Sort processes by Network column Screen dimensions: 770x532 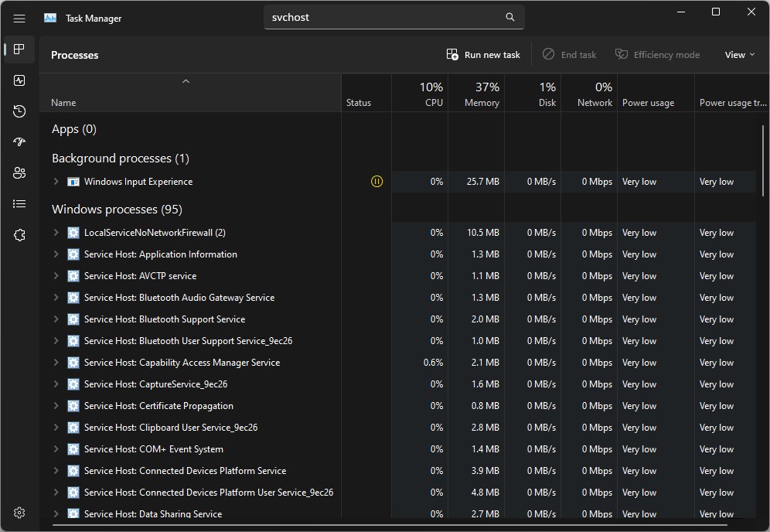coord(589,94)
